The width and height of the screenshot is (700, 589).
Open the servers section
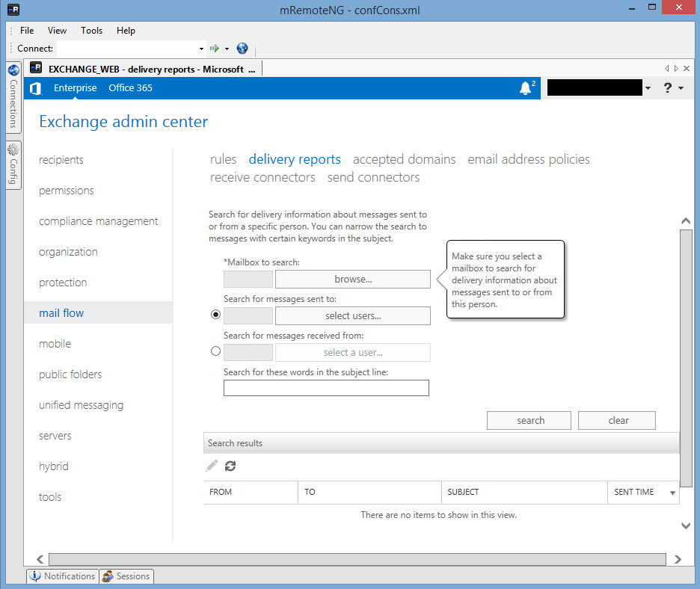pos(55,436)
